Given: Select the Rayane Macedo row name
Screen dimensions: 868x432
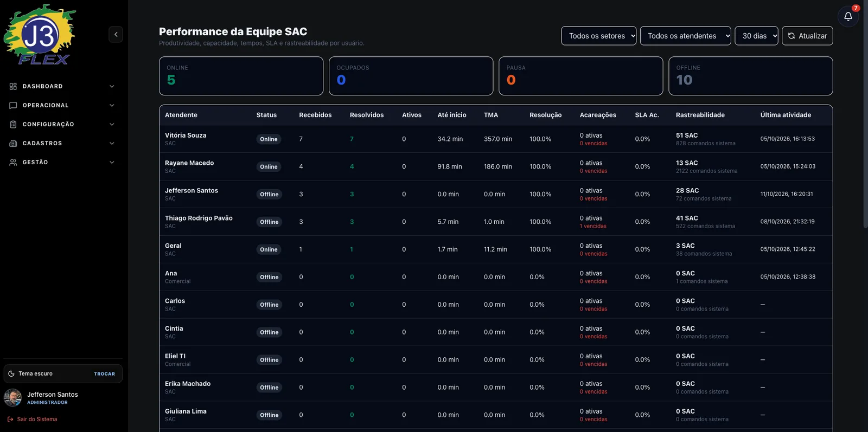Looking at the screenshot, I should click(x=189, y=163).
